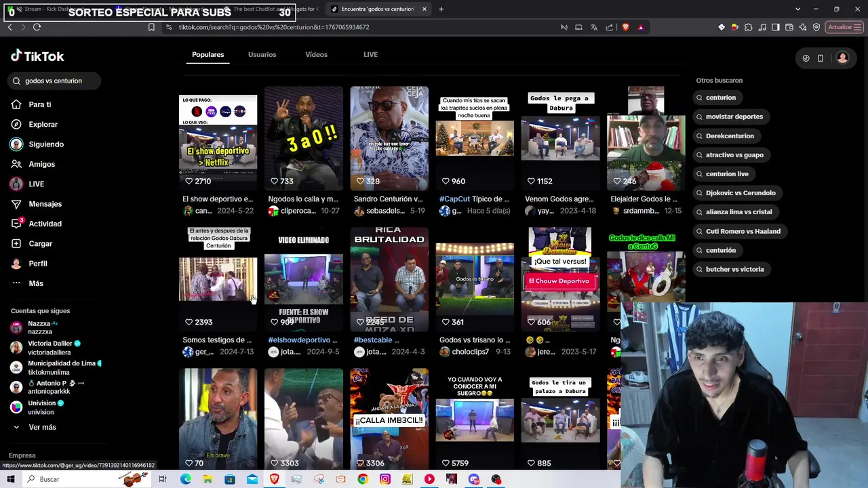Go to Siguiendo in sidebar

click(x=45, y=144)
